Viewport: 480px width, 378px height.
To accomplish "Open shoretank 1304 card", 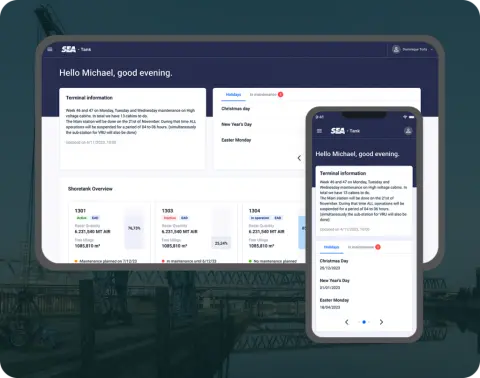I will click(x=274, y=232).
